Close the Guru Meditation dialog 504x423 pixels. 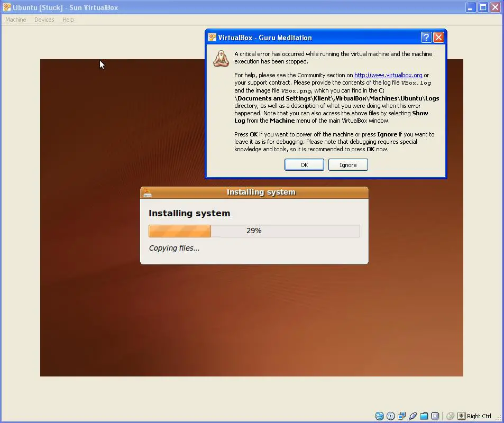[438, 38]
